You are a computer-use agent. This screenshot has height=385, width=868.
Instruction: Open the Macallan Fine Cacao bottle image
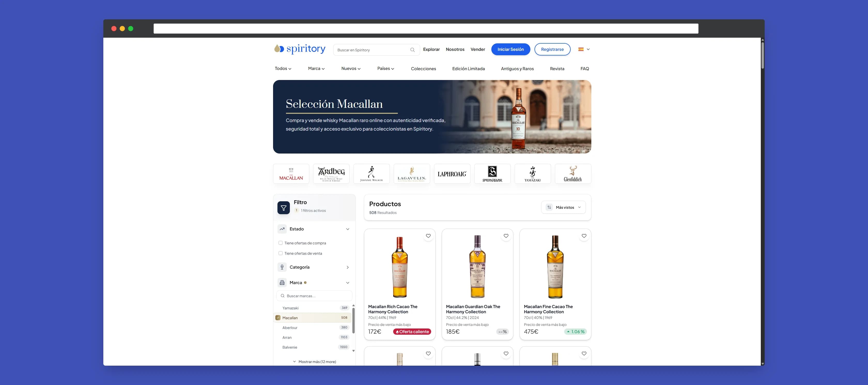coord(555,267)
